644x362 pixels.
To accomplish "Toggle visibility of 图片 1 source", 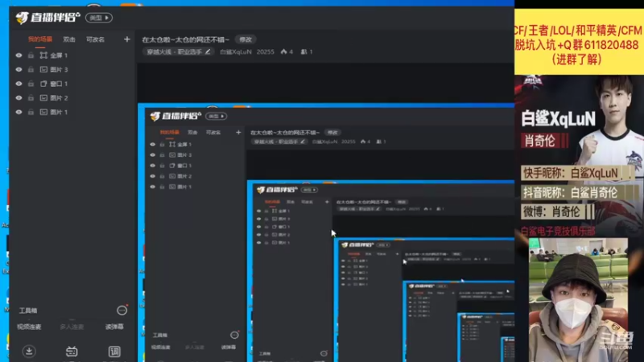I will click(x=19, y=112).
